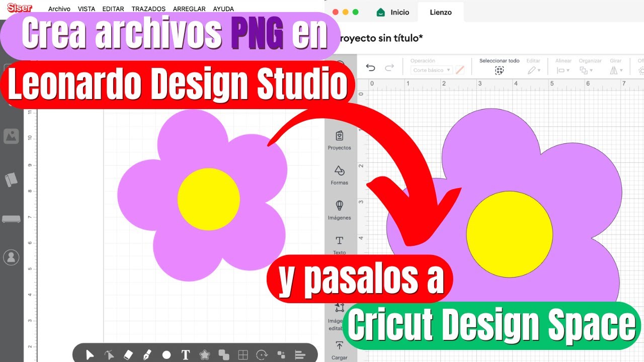Screen dimensions: 644x362
Task: Select the Eraser tool in Leonardo toolbar
Action: 128,355
